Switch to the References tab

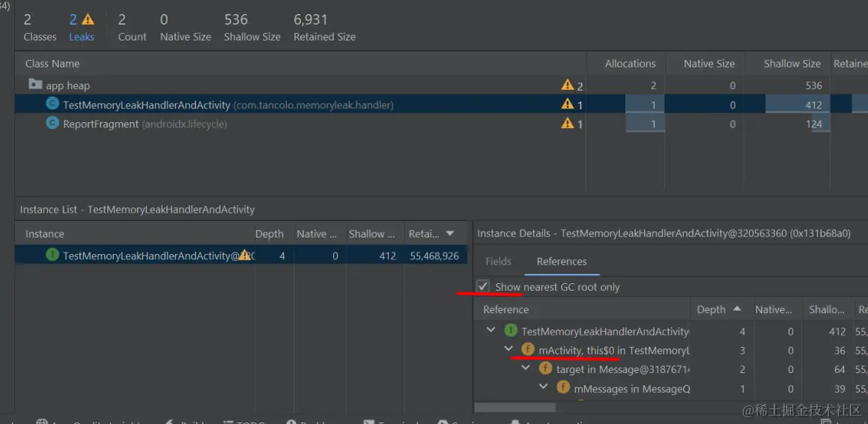point(562,262)
